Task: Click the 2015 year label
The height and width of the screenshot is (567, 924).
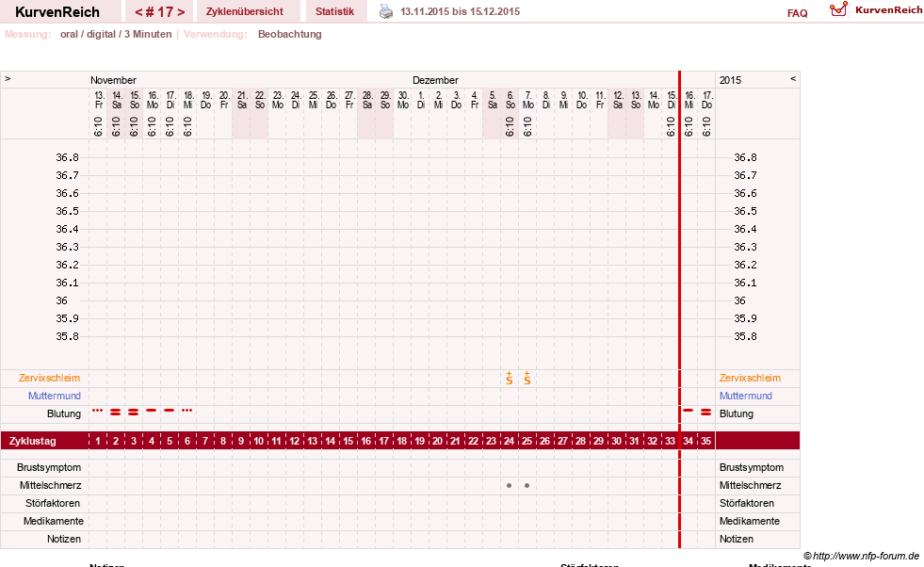Action: coord(730,80)
